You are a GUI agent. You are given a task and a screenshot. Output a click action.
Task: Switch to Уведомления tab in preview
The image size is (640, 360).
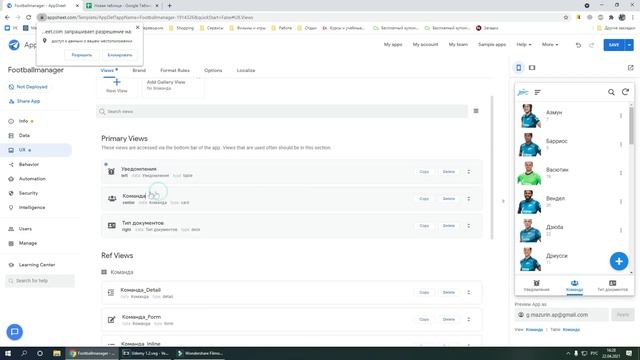pos(536,285)
